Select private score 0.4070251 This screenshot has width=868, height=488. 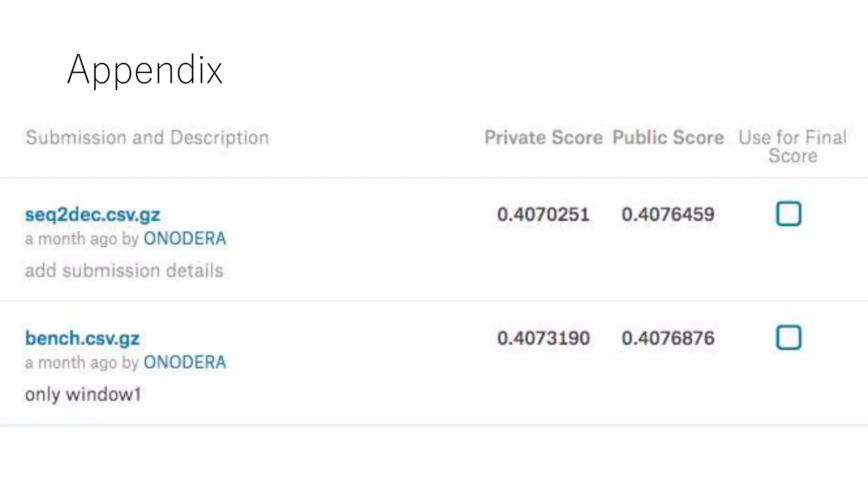tap(543, 214)
